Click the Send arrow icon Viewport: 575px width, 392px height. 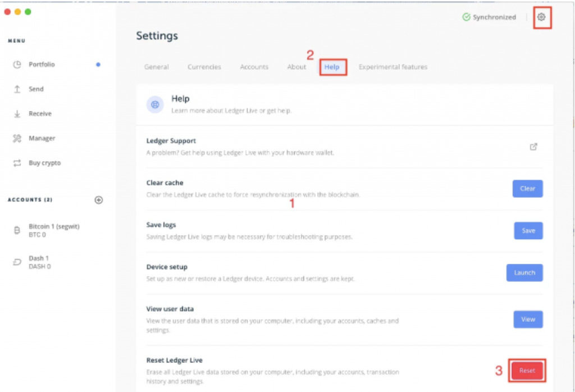[17, 89]
